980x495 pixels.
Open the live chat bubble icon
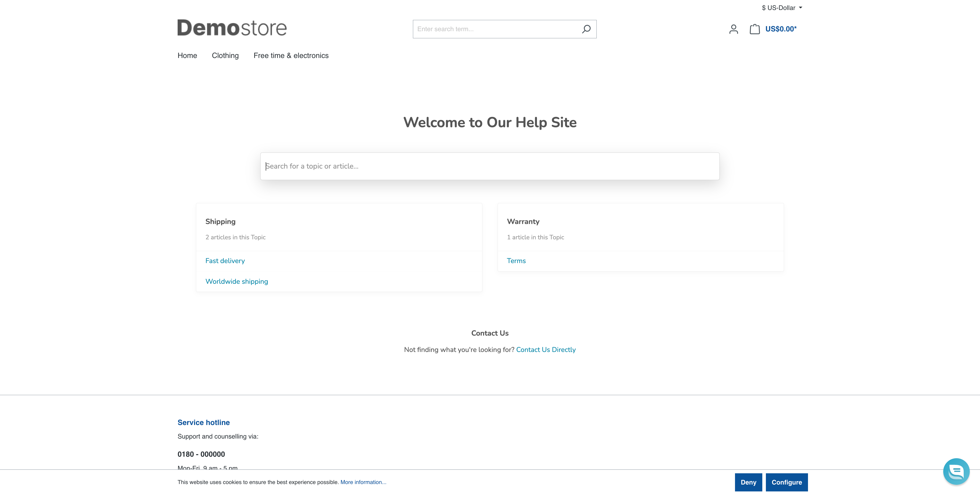(x=956, y=471)
